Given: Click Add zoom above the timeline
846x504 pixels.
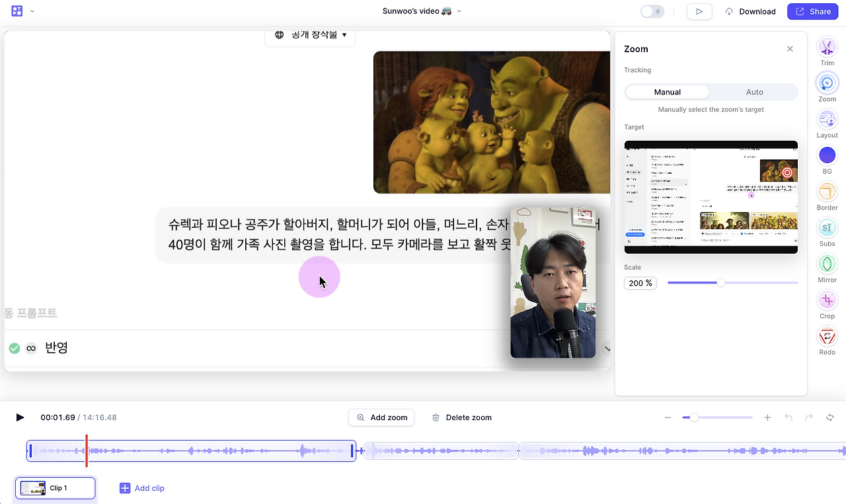Looking at the screenshot, I should [381, 417].
